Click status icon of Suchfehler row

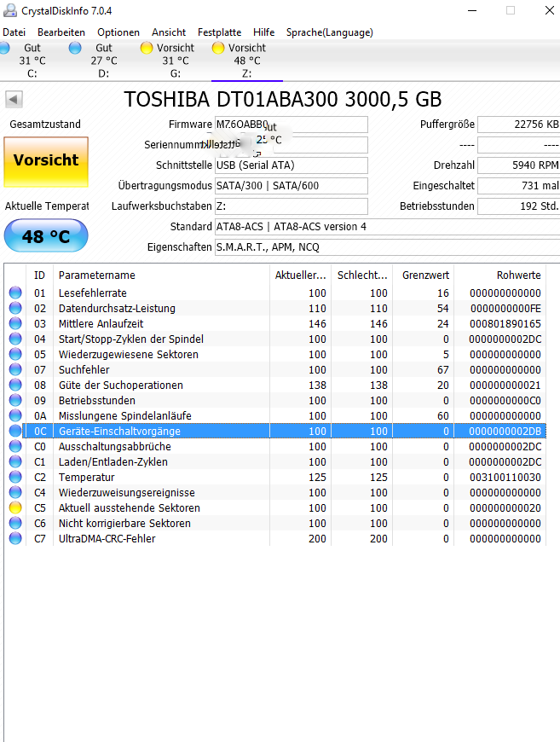tap(15, 369)
